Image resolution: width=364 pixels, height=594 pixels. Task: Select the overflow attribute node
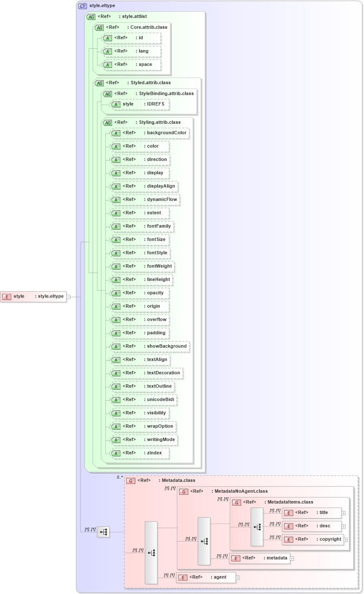pos(140,320)
